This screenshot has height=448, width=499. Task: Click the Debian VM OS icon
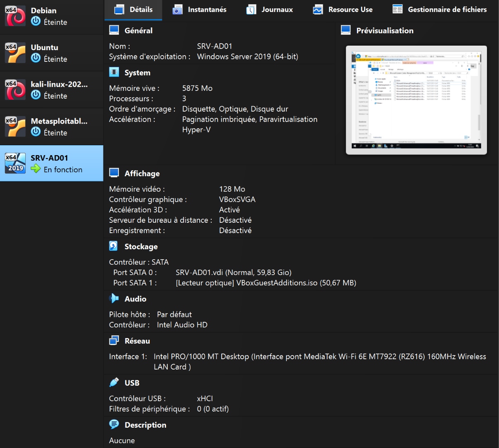click(15, 16)
